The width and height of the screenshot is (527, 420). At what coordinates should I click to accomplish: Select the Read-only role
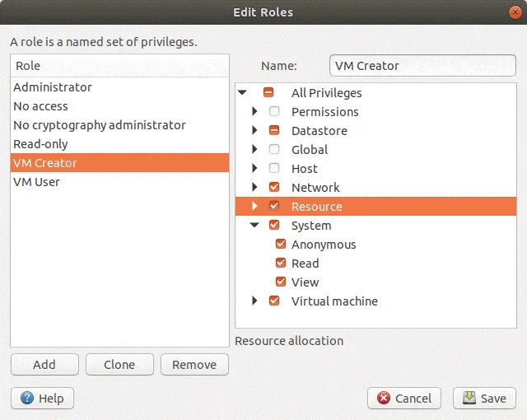click(40, 144)
